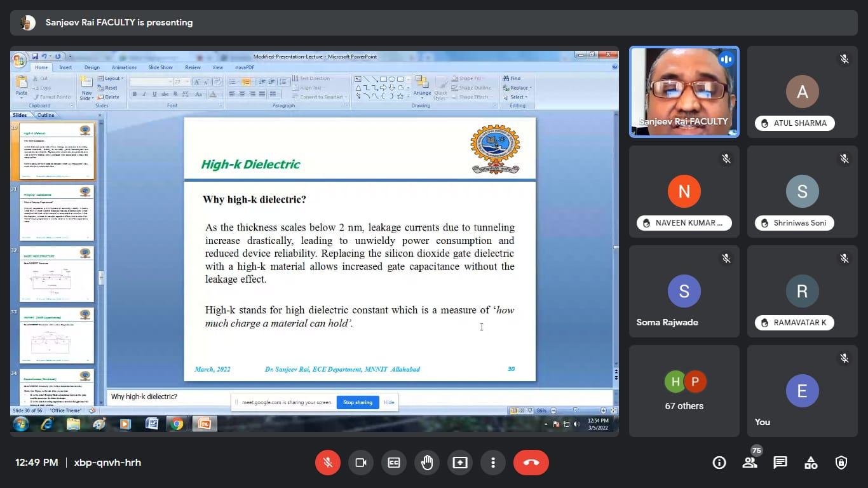This screenshot has width=868, height=488.
Task: Click the raise hand icon
Action: [426, 463]
